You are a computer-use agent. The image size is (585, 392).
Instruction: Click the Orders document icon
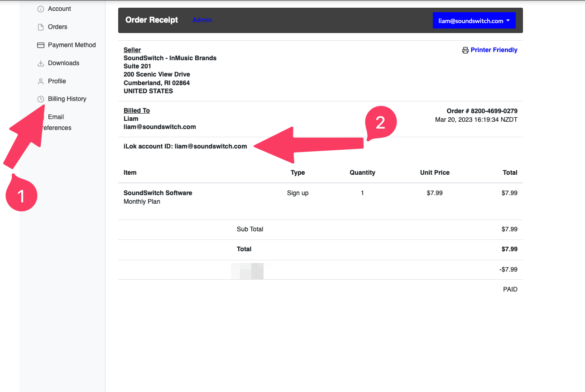coord(40,27)
